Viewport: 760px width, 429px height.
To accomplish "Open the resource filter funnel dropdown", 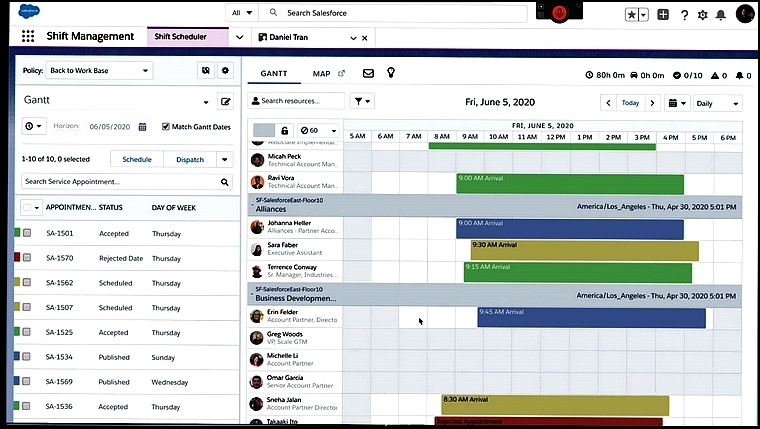I will pos(362,101).
